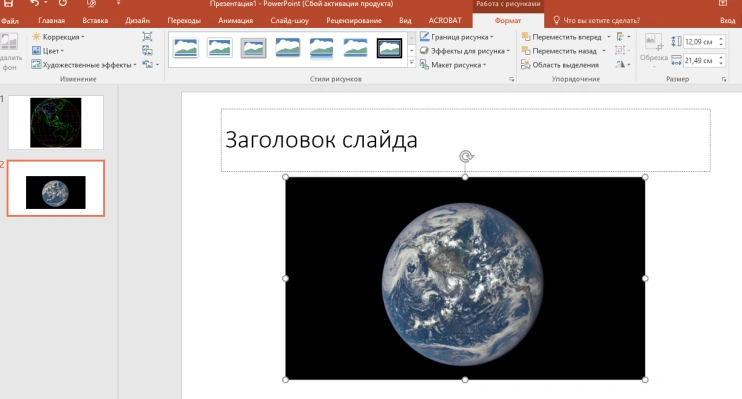Click the Undo arrow icon
Screen dimensions: 742x399
coord(34,3)
